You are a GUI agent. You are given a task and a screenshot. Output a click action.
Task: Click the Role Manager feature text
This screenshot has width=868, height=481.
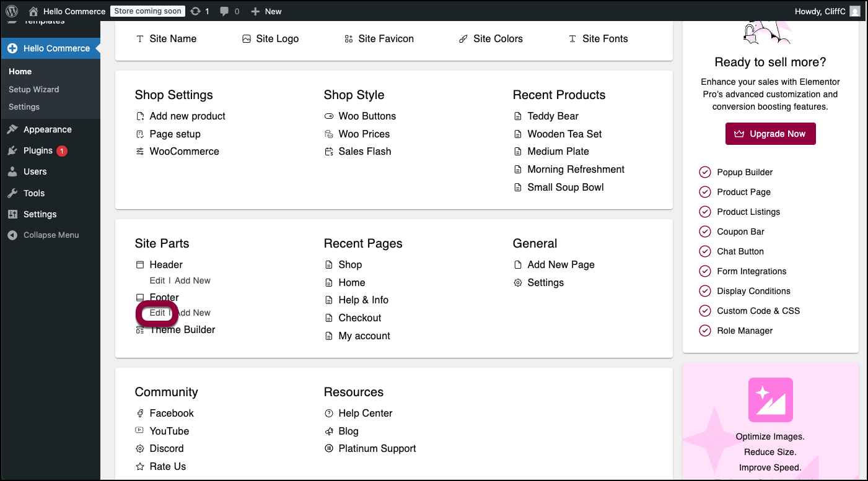pyautogui.click(x=745, y=331)
